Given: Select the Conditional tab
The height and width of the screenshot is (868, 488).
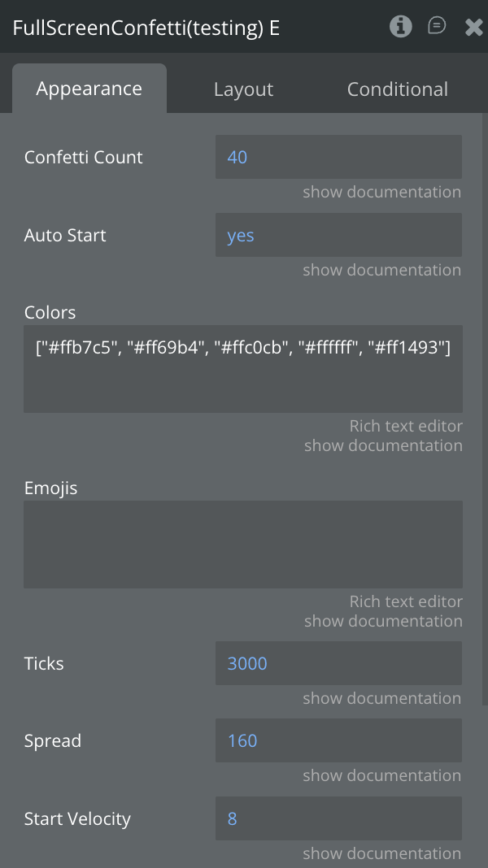Looking at the screenshot, I should coord(397,89).
